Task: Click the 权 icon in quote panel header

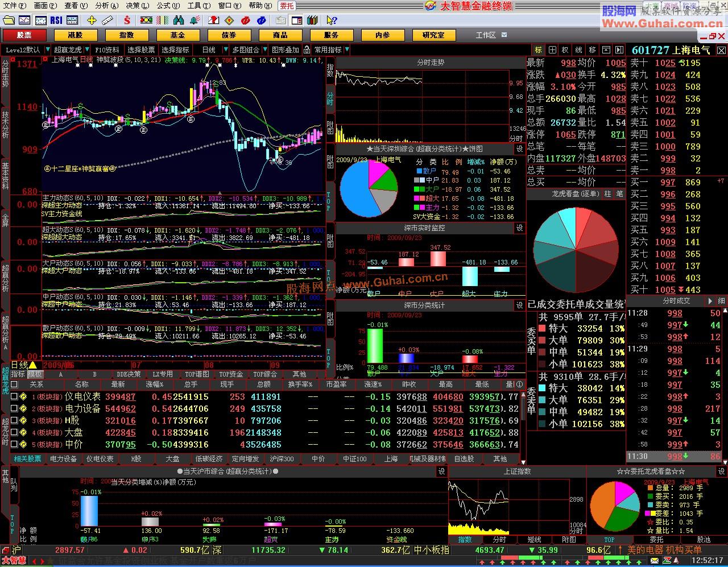Action: pos(565,50)
